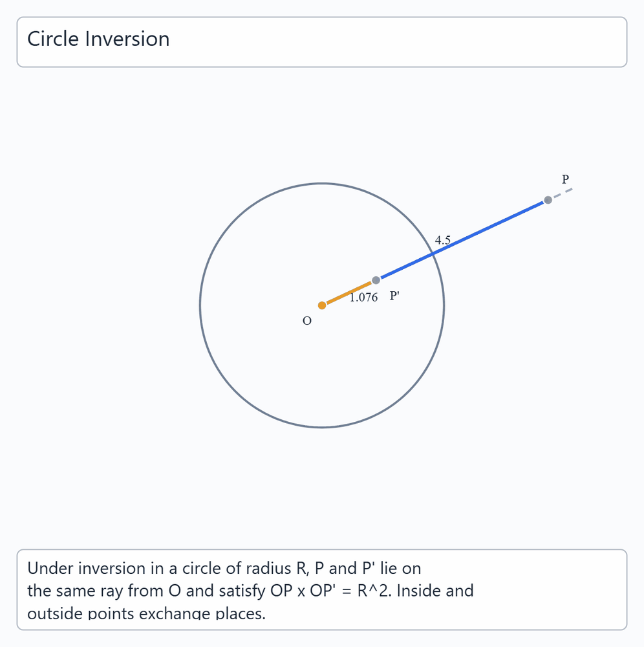
Task: Click the words 'Inside and' in the description
Action: click(x=435, y=591)
